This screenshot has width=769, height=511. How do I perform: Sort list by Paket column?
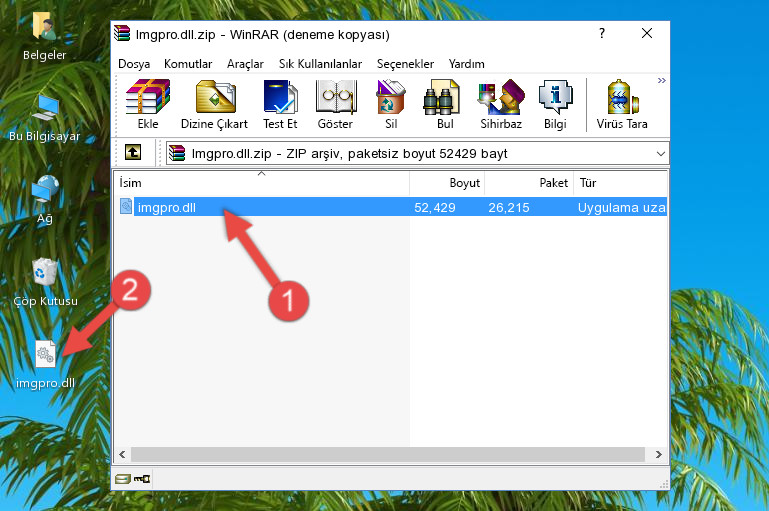(529, 183)
